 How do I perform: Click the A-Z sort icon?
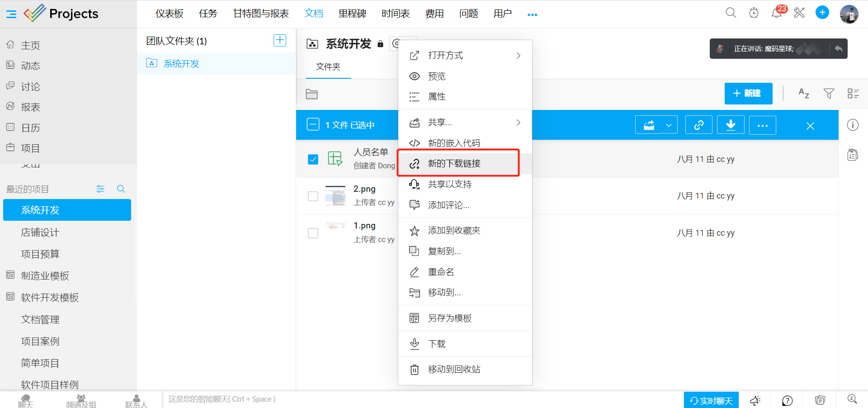point(803,94)
